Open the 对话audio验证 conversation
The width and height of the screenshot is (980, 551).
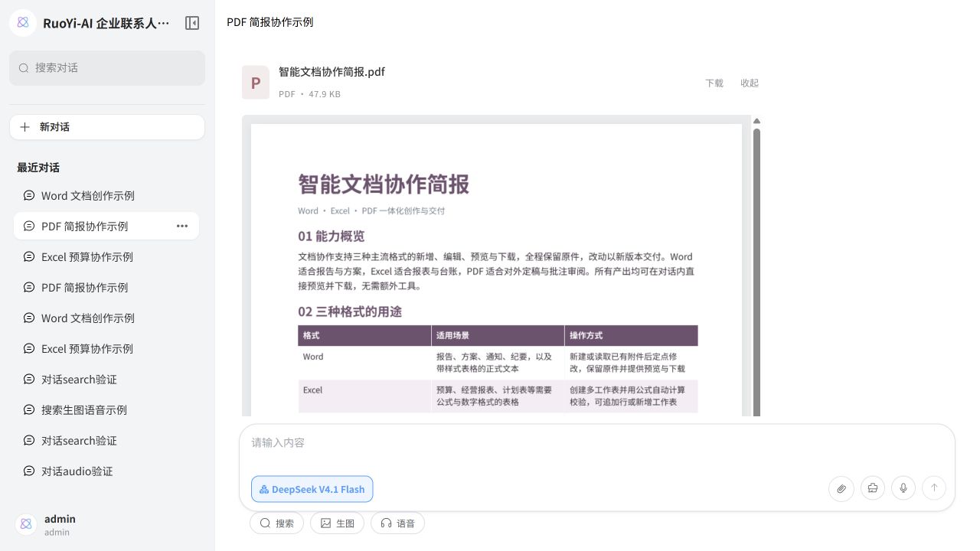pos(106,471)
